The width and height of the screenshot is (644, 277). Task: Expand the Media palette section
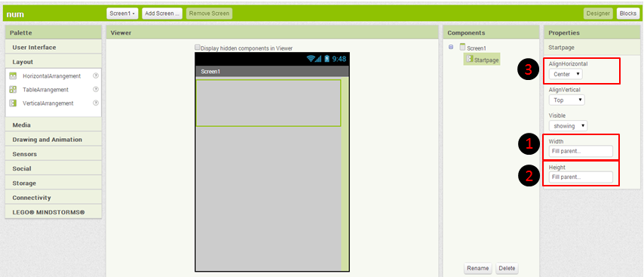(x=54, y=125)
